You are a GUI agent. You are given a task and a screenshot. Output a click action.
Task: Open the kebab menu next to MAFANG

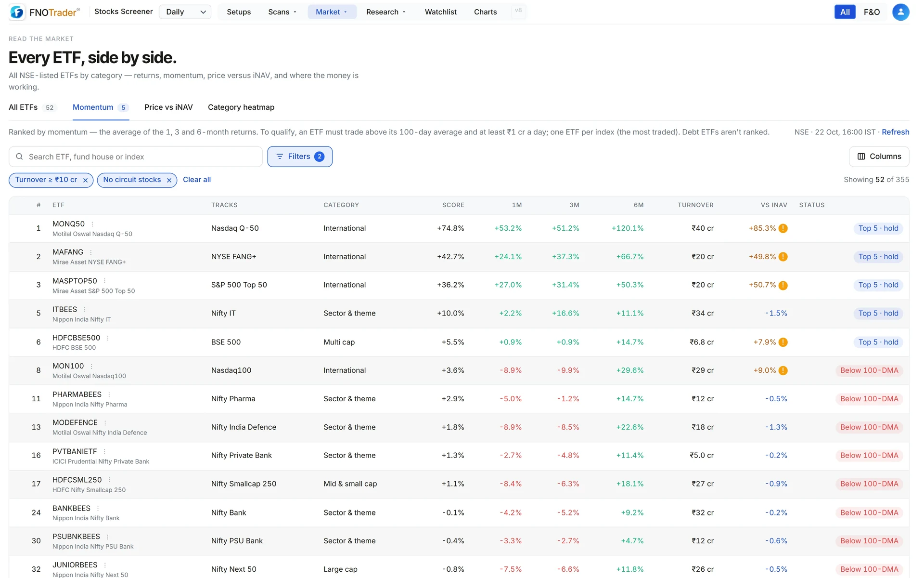point(91,252)
